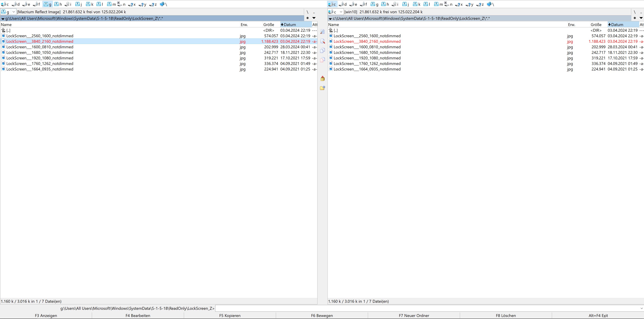The width and height of the screenshot is (644, 319).
Task: Open left panel favorites asterisk button
Action: point(308,18)
